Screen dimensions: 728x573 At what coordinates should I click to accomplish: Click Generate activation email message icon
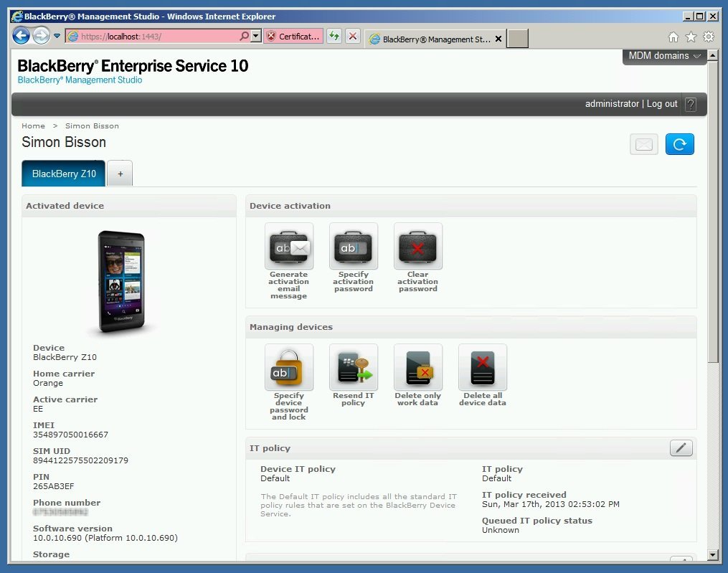pyautogui.click(x=288, y=247)
